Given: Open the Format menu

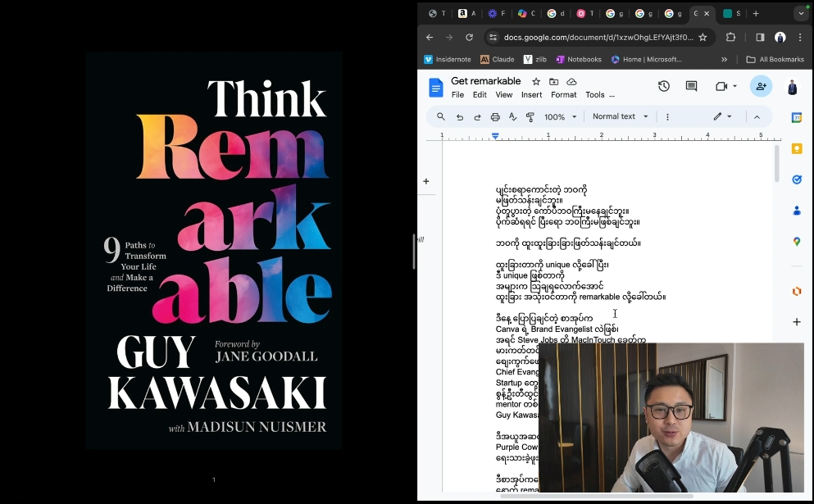Looking at the screenshot, I should (x=564, y=95).
